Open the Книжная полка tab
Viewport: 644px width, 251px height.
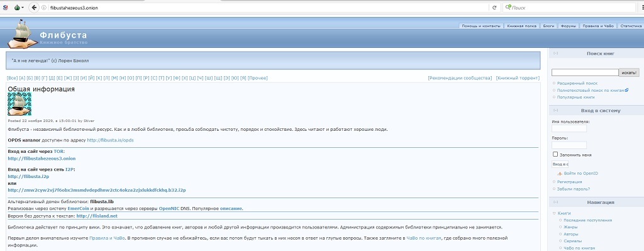(x=521, y=26)
